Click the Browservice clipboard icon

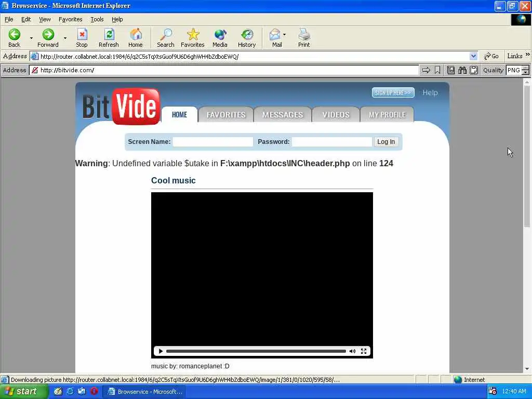[x=474, y=70]
